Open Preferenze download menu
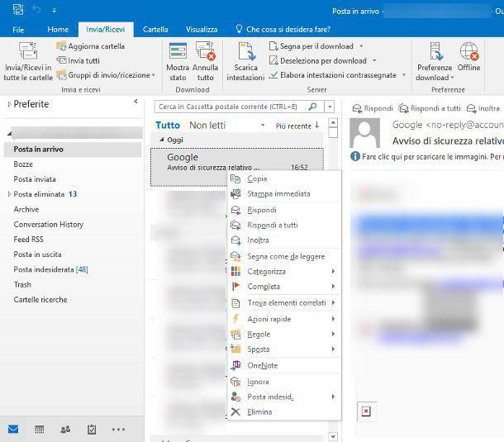Image resolution: width=504 pixels, height=442 pixels. (x=435, y=62)
